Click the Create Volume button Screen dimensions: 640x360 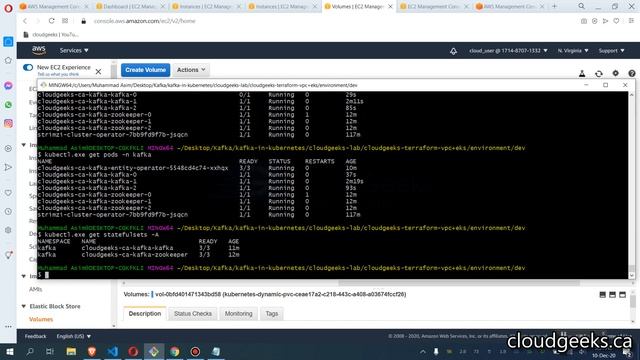(x=145, y=70)
